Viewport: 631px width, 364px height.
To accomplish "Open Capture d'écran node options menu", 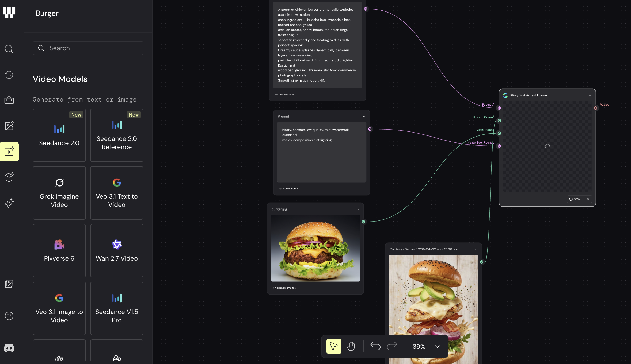I will [x=475, y=249].
